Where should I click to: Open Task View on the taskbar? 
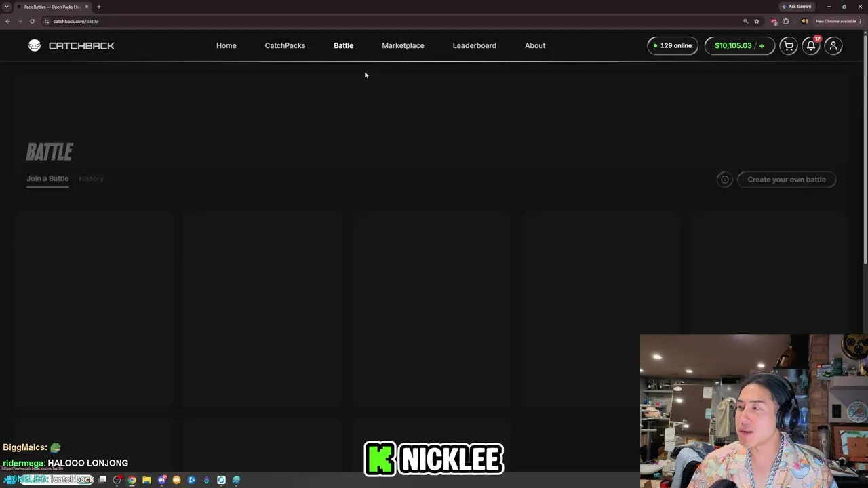[102, 480]
